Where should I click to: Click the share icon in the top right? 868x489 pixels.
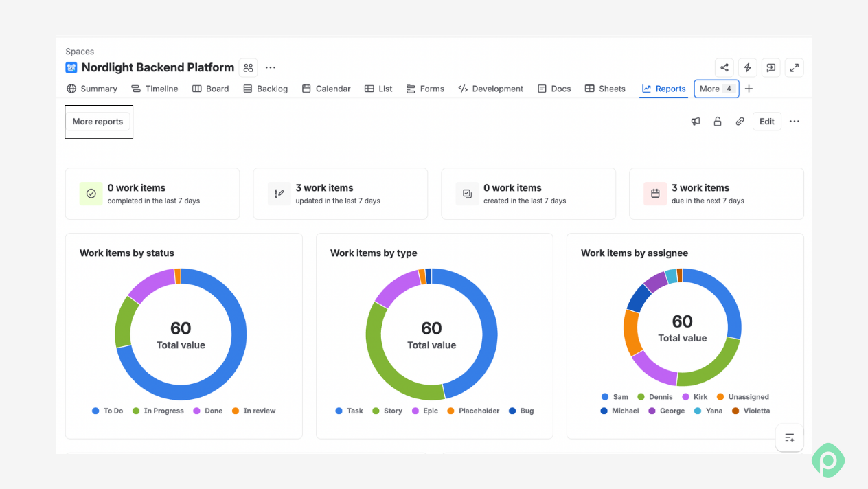tap(724, 67)
